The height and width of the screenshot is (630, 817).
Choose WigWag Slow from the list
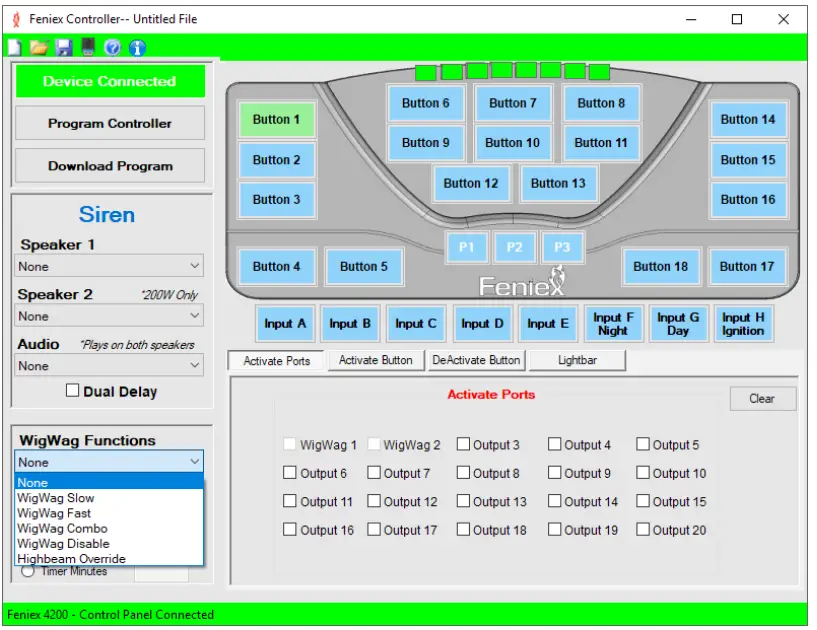coord(109,498)
